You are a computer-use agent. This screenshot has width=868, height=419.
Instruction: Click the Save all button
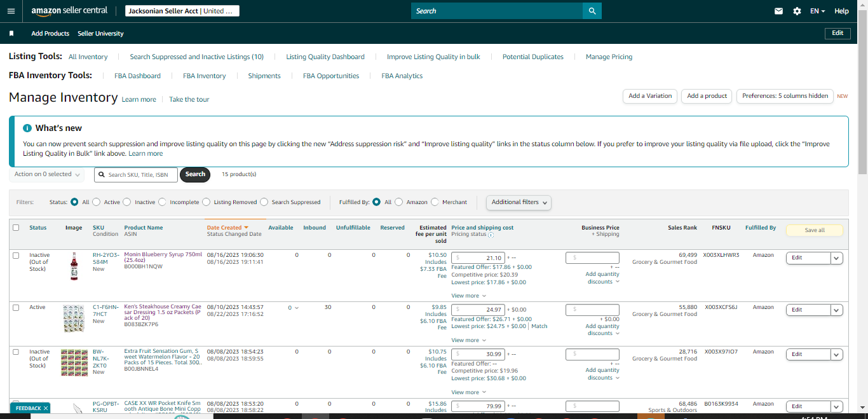pos(815,230)
